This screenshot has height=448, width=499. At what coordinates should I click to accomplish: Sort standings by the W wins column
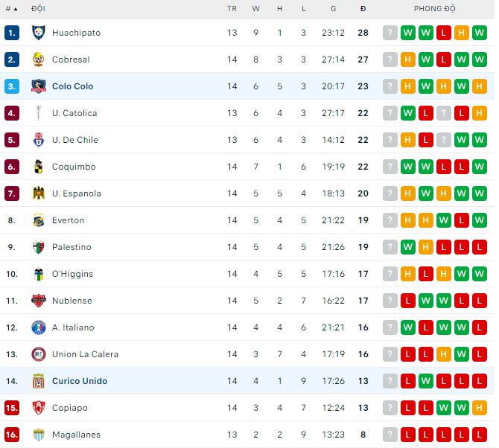[256, 9]
